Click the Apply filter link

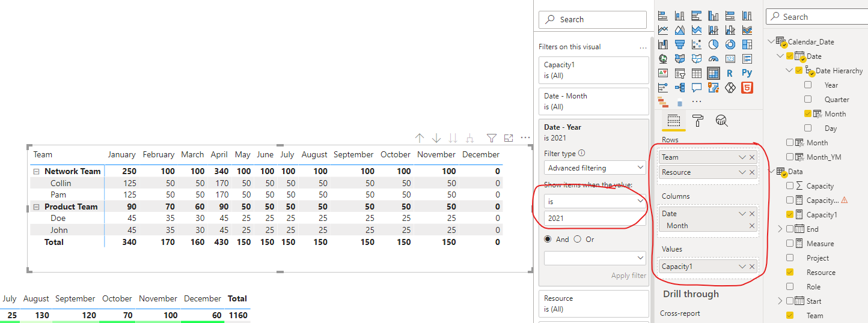click(x=629, y=276)
